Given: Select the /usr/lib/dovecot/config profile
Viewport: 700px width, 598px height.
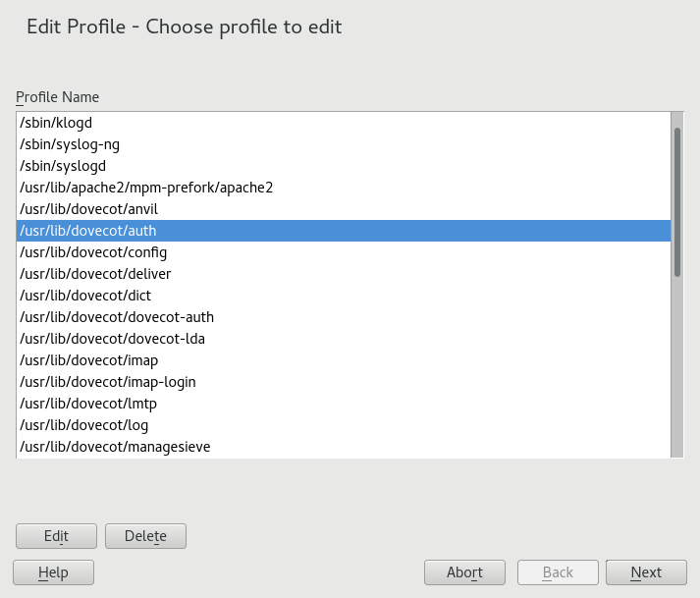Looking at the screenshot, I should (x=93, y=252).
